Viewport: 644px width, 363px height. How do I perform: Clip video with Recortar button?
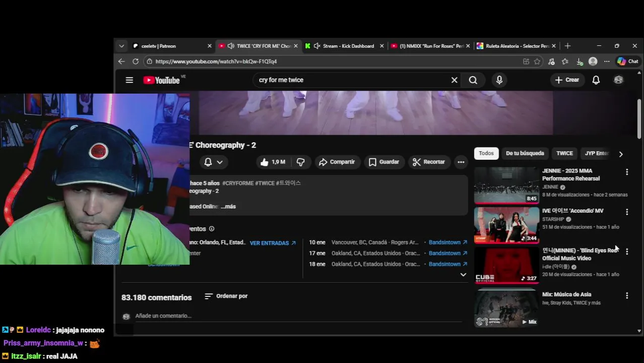click(x=429, y=162)
